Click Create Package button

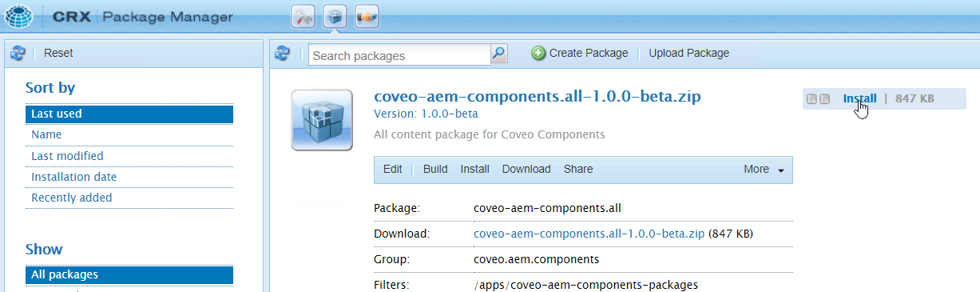[x=581, y=54]
